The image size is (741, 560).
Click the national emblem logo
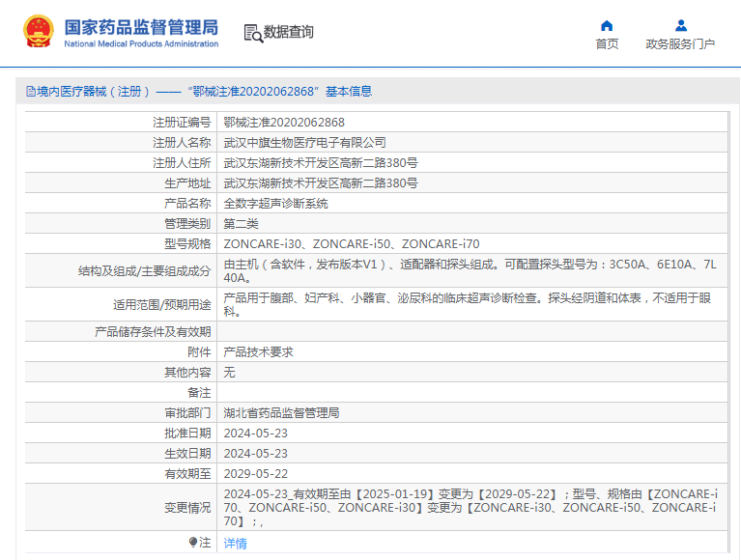tap(39, 32)
